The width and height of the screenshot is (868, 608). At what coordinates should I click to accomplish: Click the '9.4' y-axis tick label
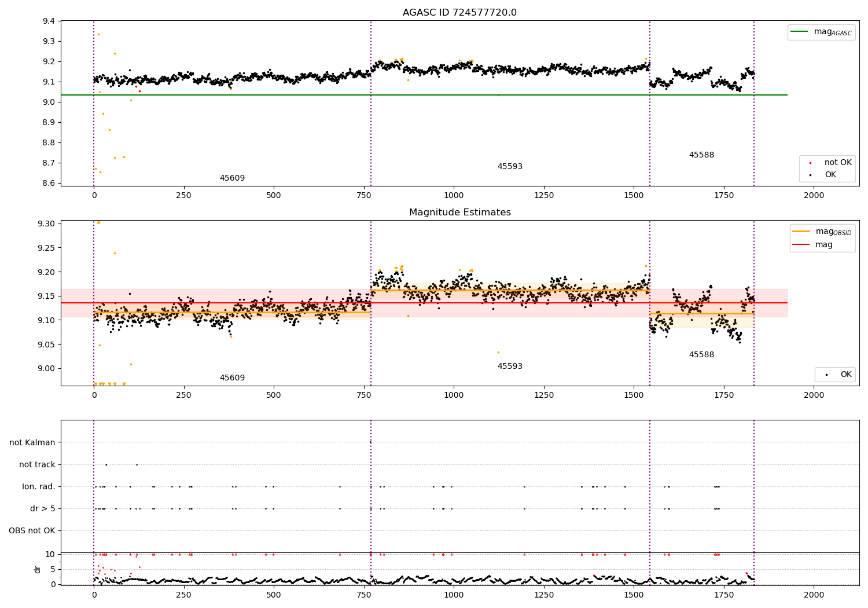tap(49, 21)
